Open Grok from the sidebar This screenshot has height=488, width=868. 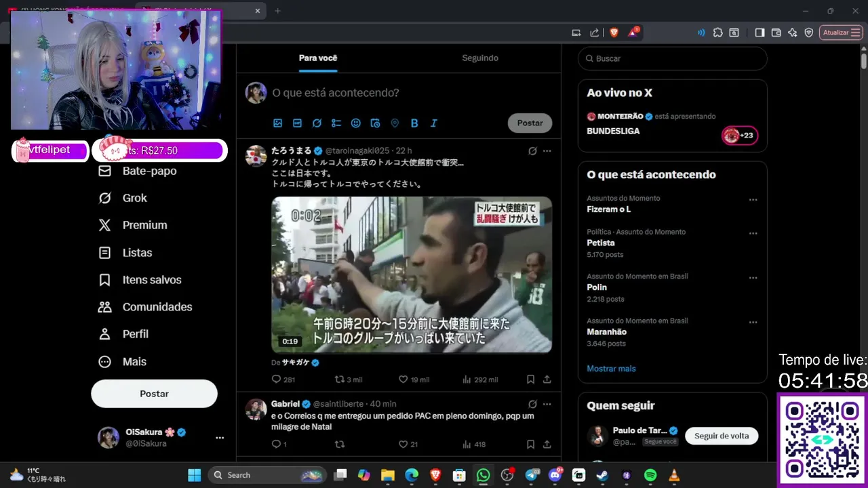point(123,198)
